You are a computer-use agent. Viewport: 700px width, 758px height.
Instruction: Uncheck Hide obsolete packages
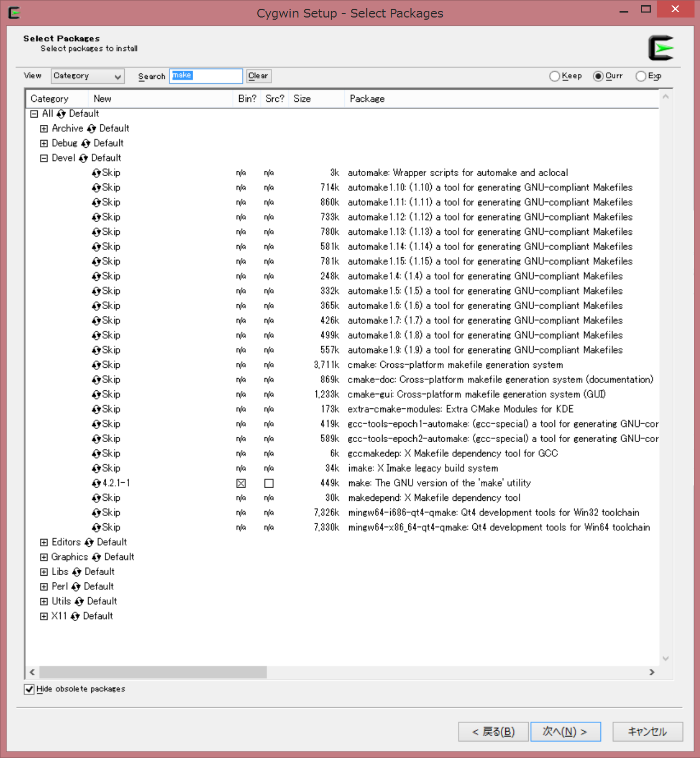pos(29,689)
